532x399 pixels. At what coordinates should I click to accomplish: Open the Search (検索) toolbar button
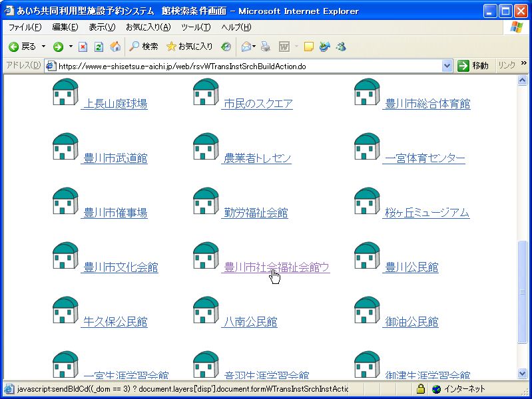pyautogui.click(x=144, y=47)
